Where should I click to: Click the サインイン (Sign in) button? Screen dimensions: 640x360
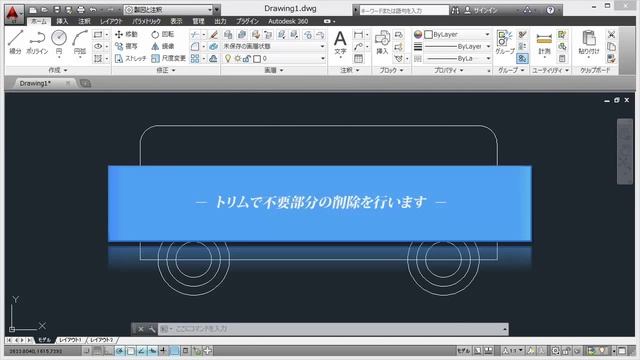pyautogui.click(x=481, y=10)
